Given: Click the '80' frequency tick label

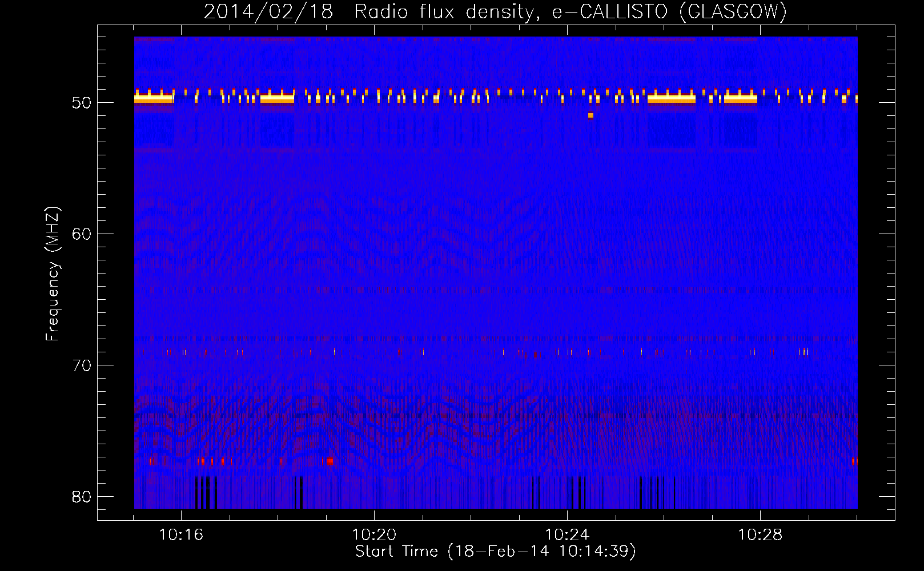Looking at the screenshot, I should click(x=82, y=497).
